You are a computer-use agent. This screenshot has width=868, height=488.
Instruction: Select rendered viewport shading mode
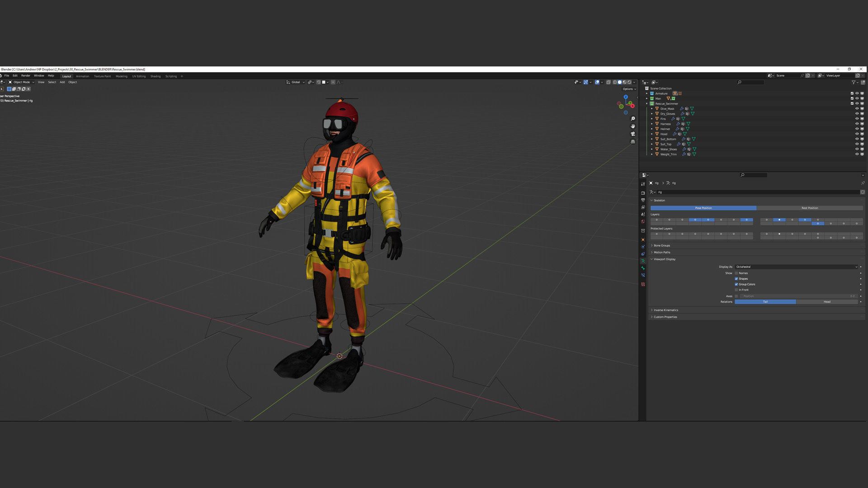tap(629, 82)
